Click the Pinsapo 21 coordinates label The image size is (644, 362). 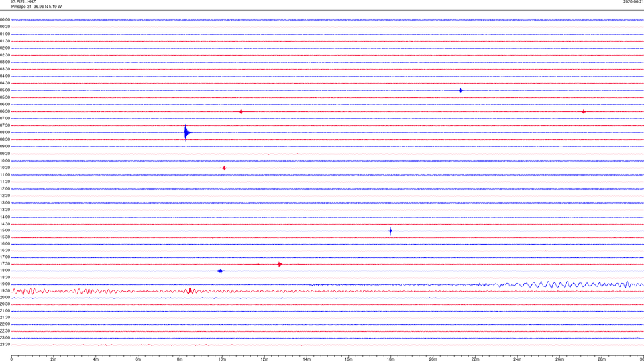[36, 7]
